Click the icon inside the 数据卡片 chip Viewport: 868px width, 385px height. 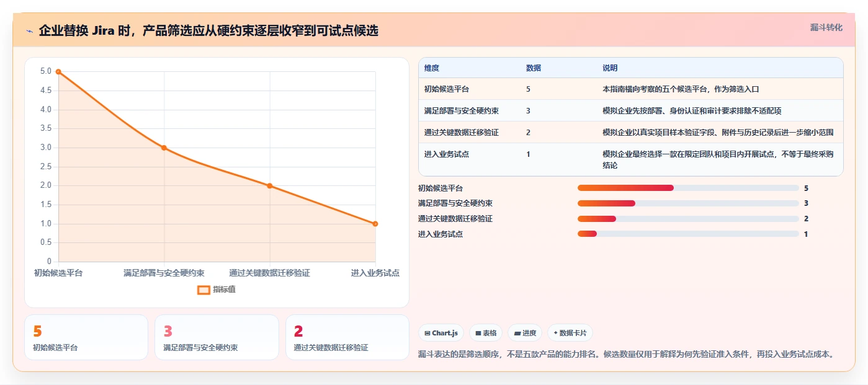pos(555,334)
